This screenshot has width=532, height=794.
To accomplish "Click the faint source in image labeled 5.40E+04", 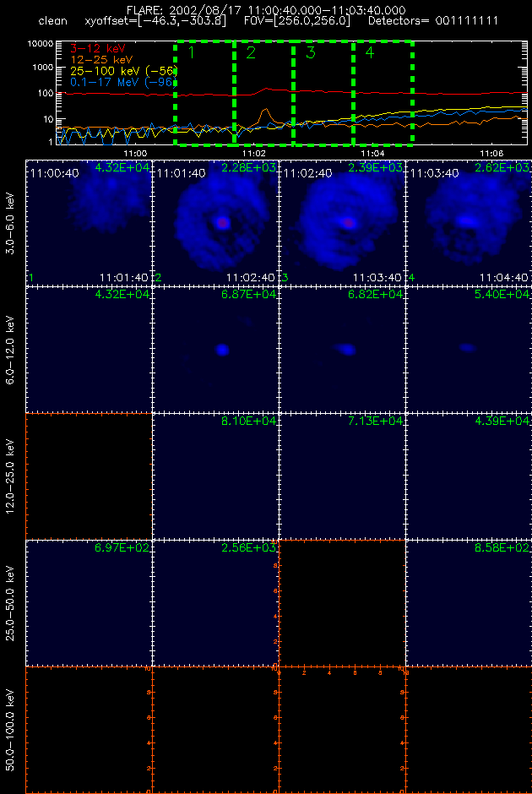I will [x=467, y=348].
